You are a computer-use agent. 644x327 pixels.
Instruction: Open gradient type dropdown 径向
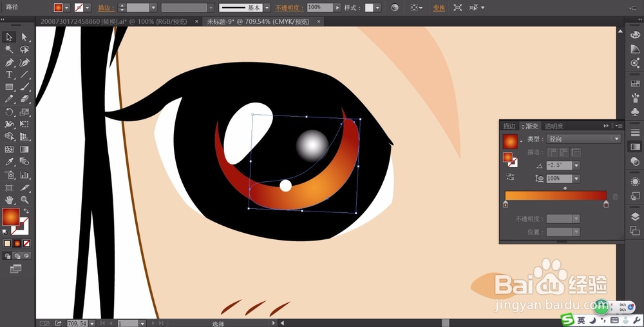(x=583, y=139)
